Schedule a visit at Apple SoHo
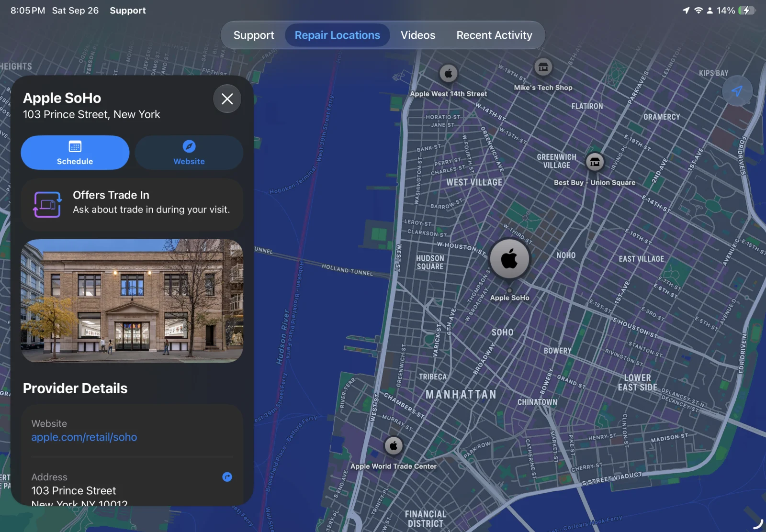766x532 pixels. 75,153
